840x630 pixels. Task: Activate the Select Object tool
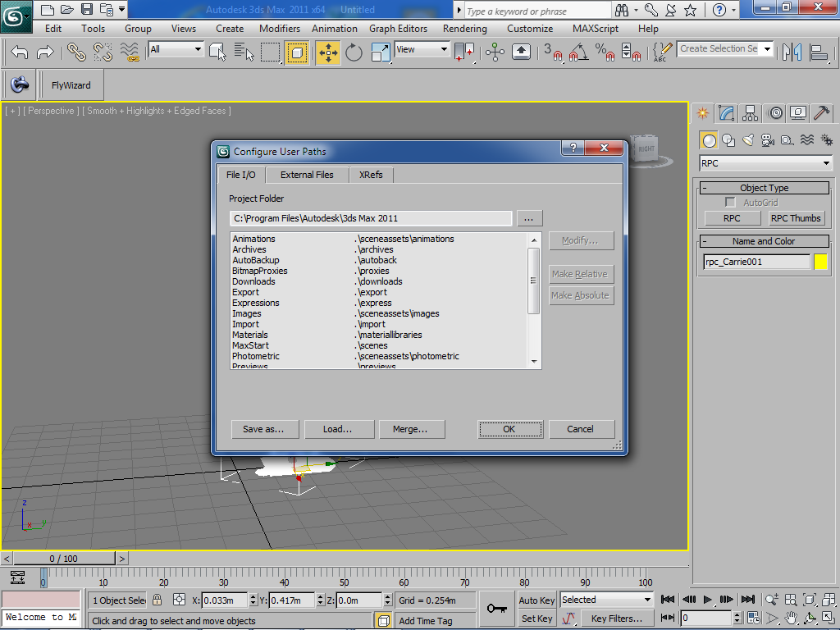(x=217, y=52)
